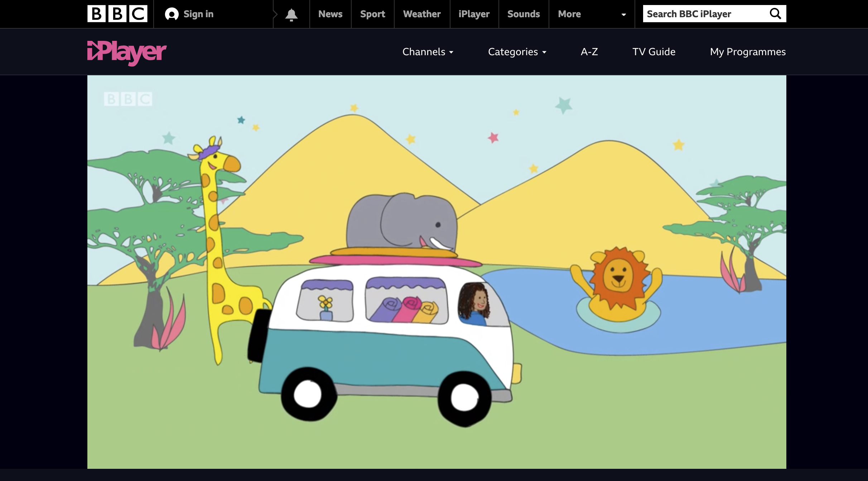
Task: Click the pink iPlayer logo
Action: (x=127, y=52)
